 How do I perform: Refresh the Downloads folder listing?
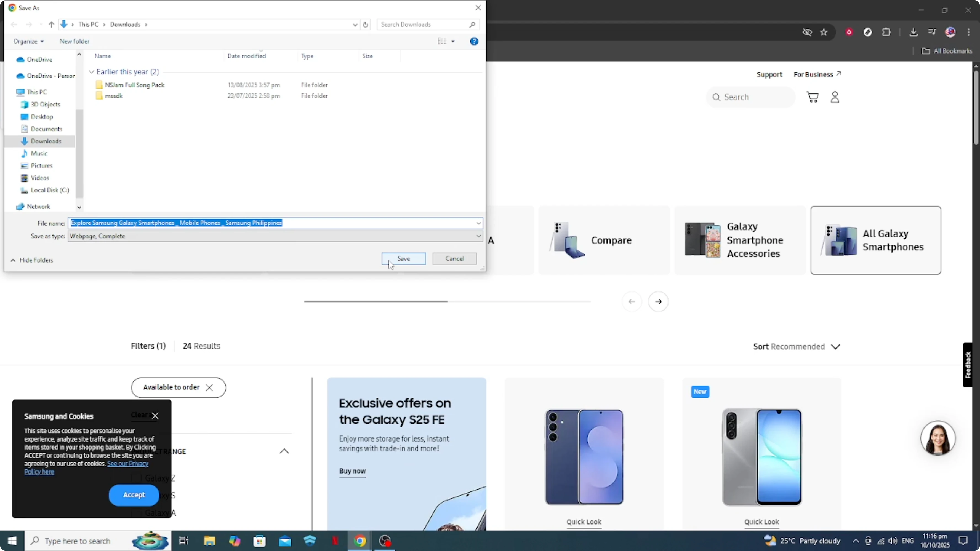(365, 24)
